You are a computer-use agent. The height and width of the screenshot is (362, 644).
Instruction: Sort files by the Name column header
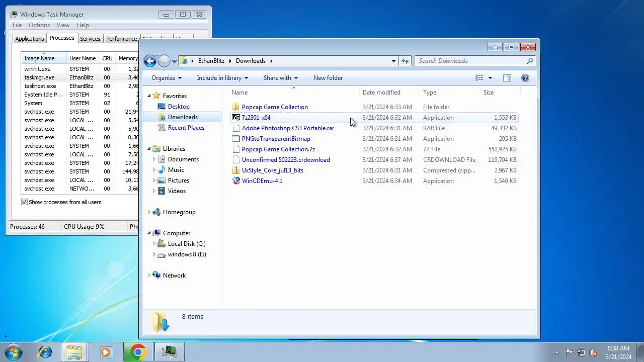pyautogui.click(x=294, y=93)
